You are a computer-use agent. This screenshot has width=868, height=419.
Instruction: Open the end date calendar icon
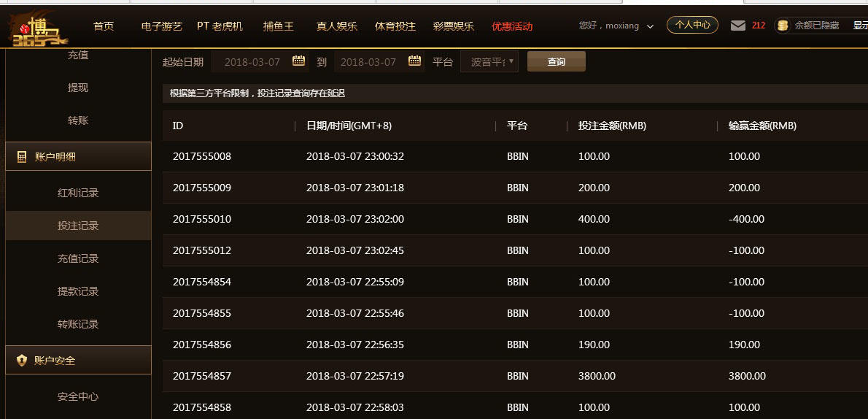(414, 61)
